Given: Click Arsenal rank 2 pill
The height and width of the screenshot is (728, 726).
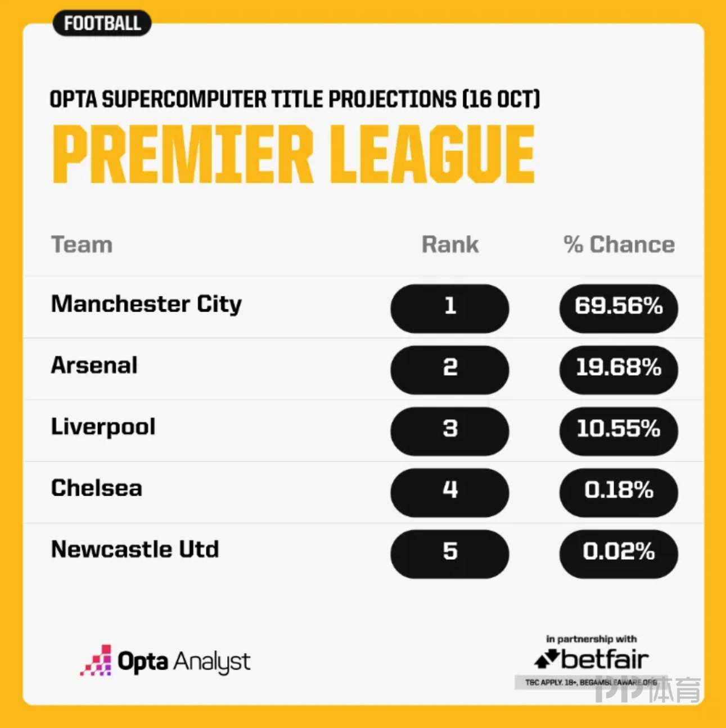Looking at the screenshot, I should click(450, 370).
